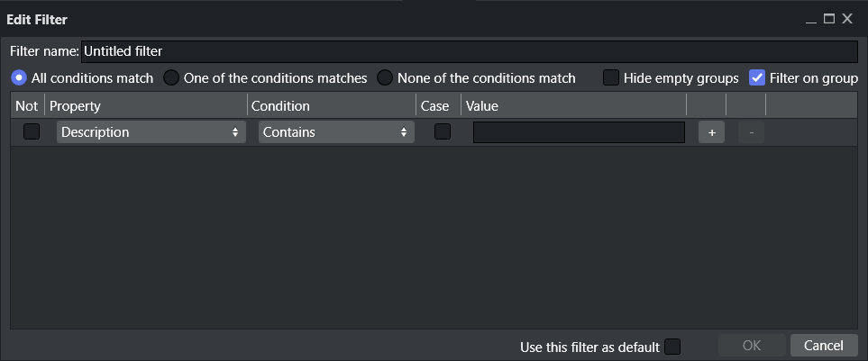868x361 pixels.
Task: Enable the Hide empty groups checkbox
Action: pyautogui.click(x=611, y=78)
